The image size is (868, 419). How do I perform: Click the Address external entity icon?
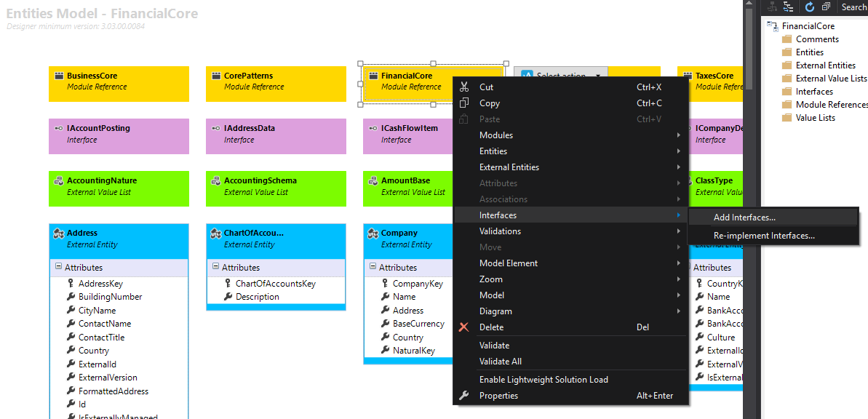pos(58,234)
